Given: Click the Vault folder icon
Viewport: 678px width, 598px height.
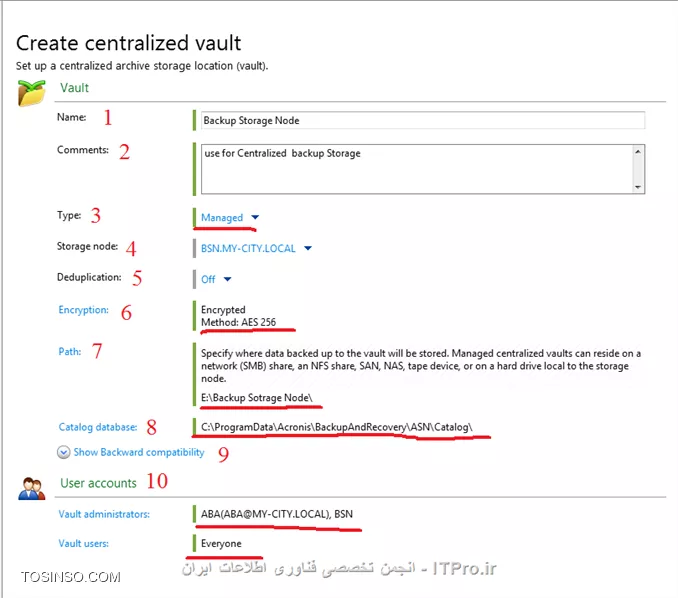Looking at the screenshot, I should tap(31, 93).
